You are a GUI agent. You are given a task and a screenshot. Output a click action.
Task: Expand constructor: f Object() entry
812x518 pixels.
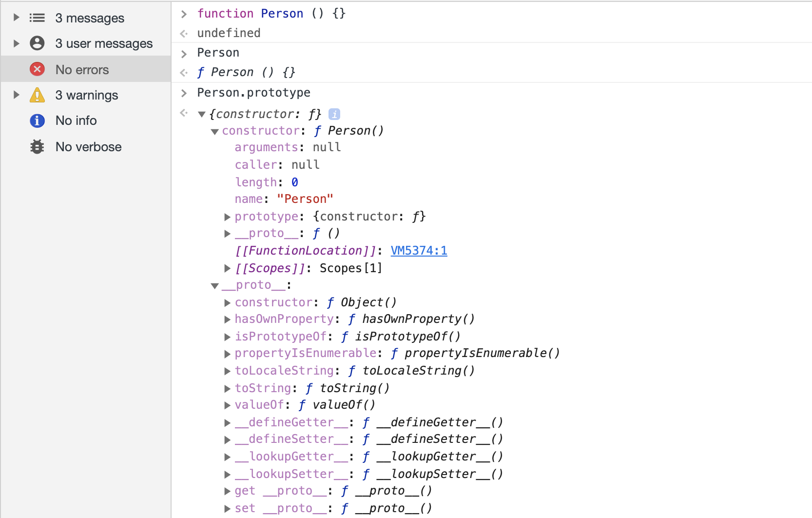[227, 303]
